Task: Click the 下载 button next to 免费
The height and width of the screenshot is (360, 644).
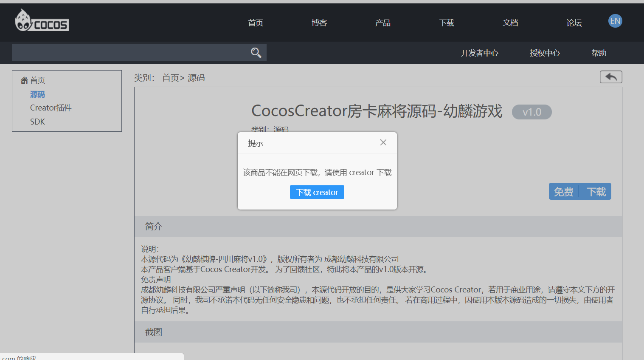Action: click(595, 192)
